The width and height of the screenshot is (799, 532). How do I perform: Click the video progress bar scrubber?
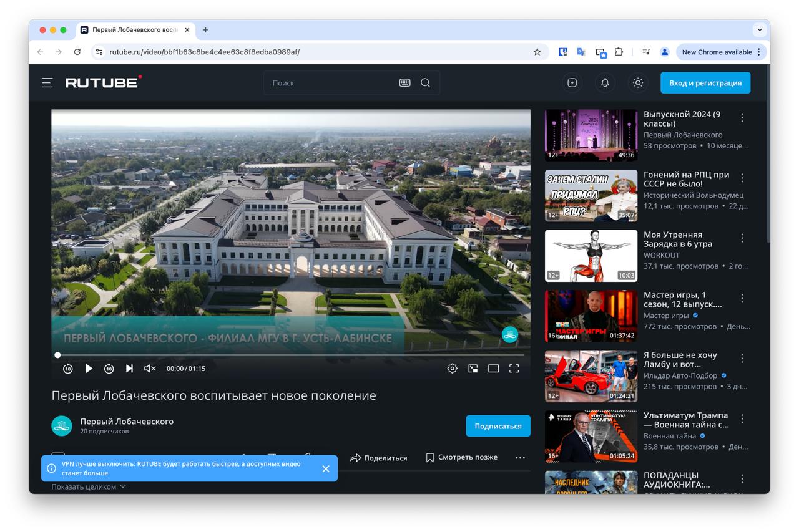pos(58,355)
